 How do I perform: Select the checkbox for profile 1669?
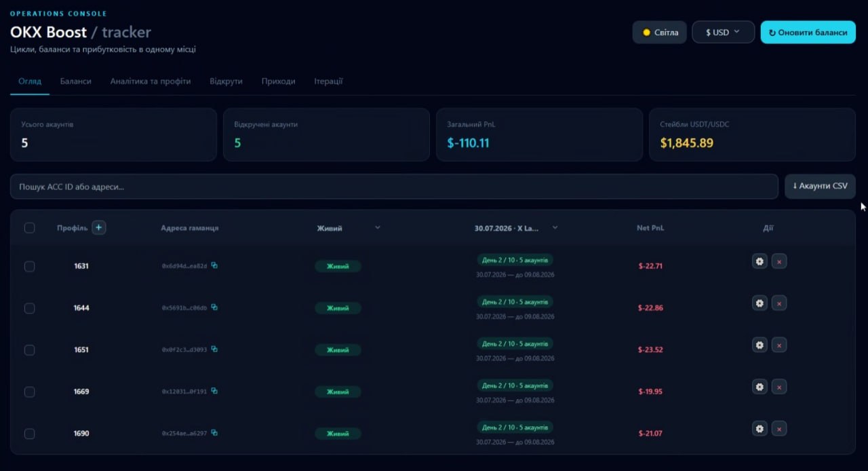pos(30,392)
